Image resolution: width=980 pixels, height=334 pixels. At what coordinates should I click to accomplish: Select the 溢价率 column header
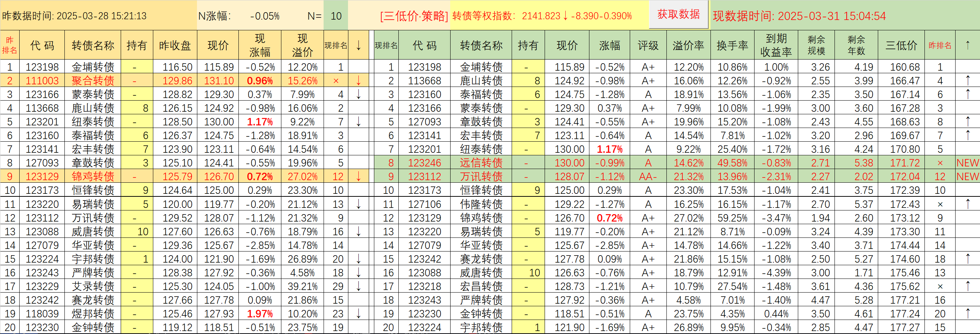[688, 45]
